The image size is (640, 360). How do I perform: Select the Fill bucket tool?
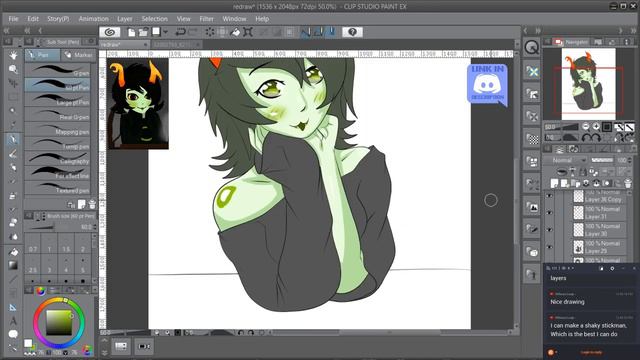[13, 252]
